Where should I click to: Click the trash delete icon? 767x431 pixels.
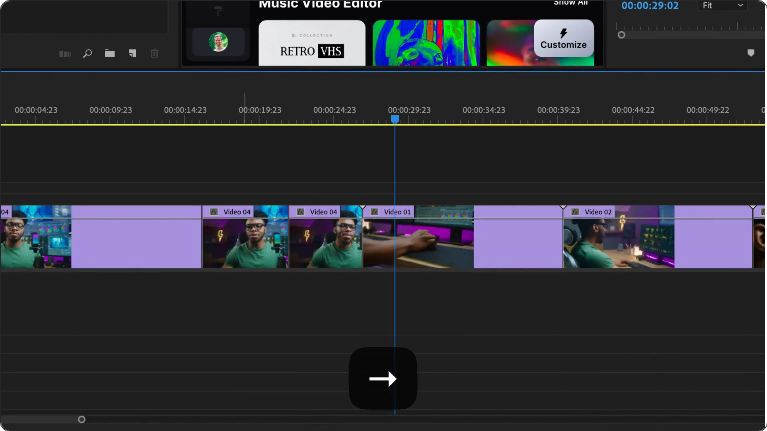click(x=154, y=53)
